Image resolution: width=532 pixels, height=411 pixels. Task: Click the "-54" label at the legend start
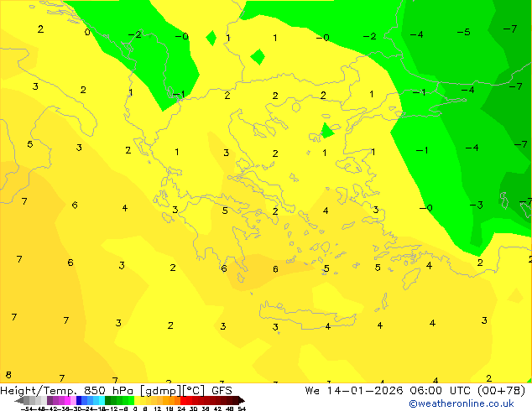pos(28,408)
